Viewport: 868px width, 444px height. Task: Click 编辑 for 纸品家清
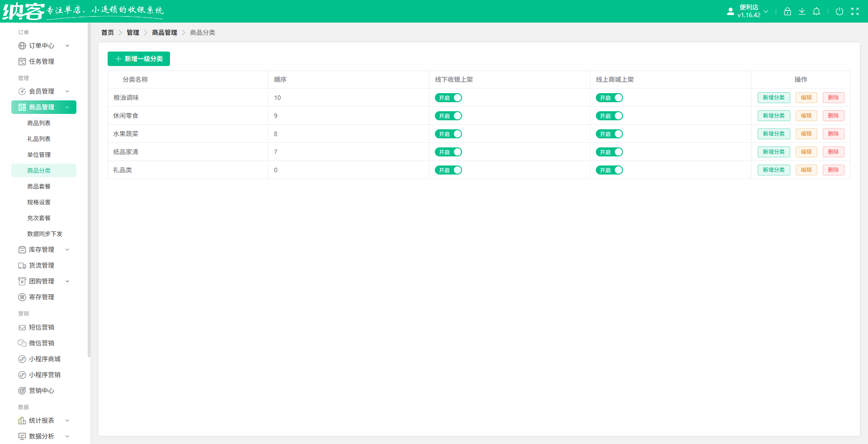click(x=807, y=152)
